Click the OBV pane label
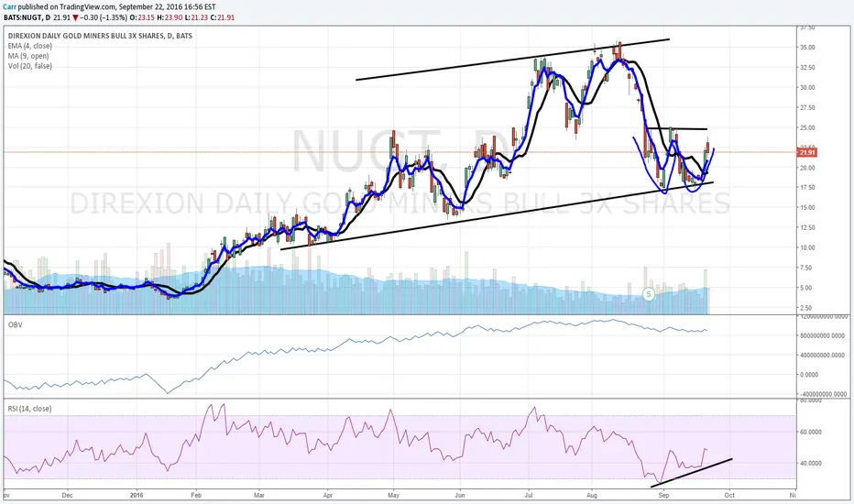Image resolution: width=854 pixels, height=504 pixels. coord(15,324)
